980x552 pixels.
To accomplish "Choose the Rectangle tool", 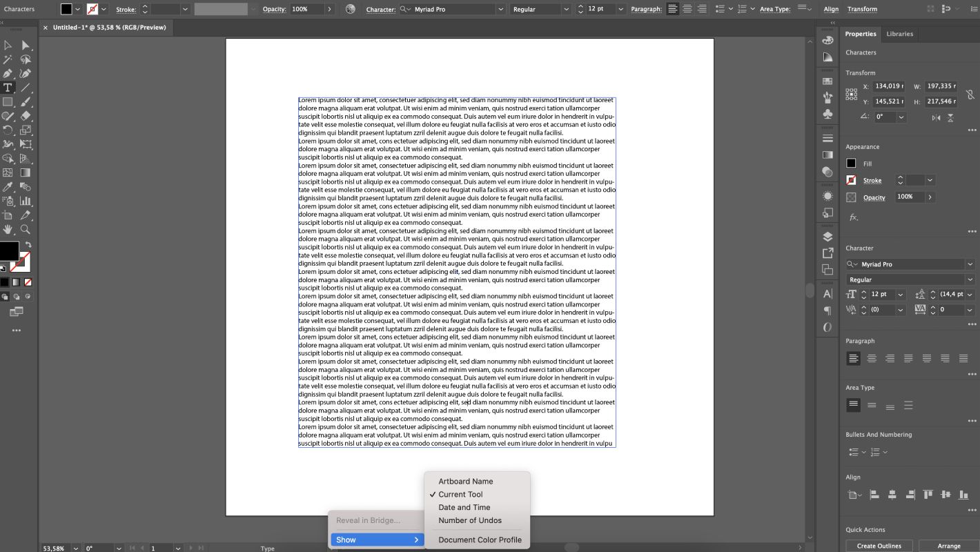I will (8, 102).
